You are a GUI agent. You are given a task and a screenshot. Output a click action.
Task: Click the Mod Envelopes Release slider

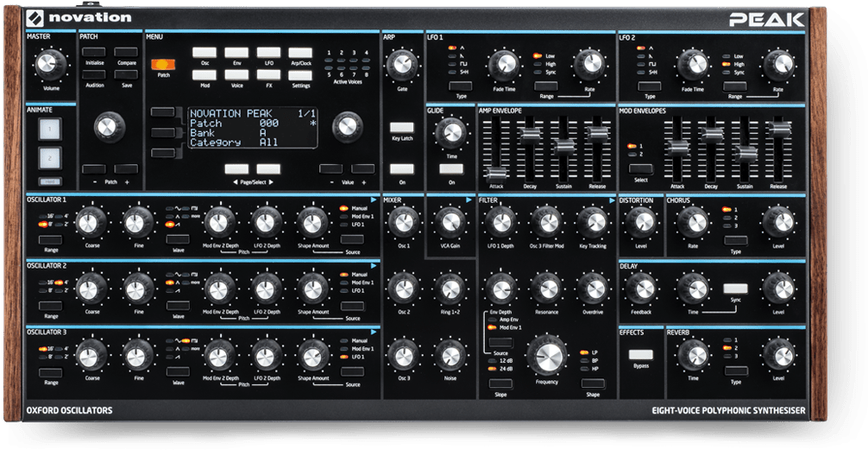pos(779,129)
